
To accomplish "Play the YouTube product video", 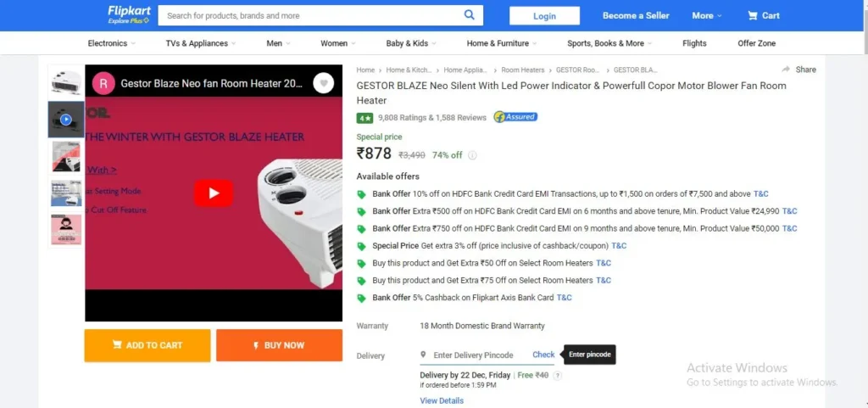I will click(213, 193).
